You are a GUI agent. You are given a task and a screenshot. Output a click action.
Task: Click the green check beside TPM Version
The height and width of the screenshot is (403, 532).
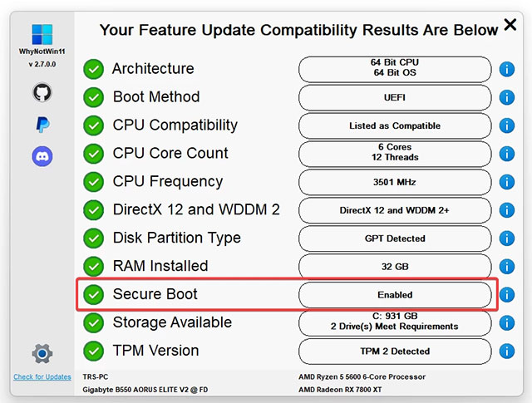[94, 351]
